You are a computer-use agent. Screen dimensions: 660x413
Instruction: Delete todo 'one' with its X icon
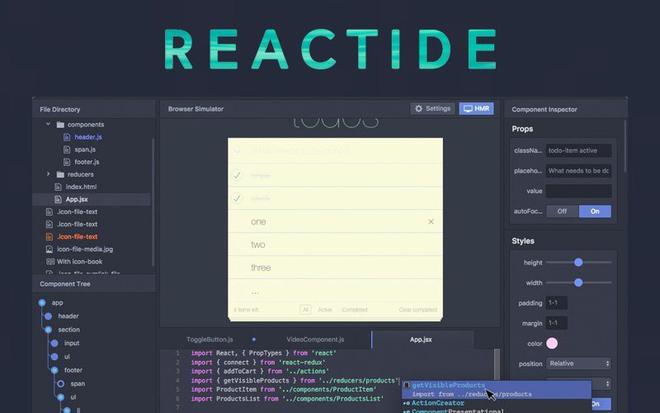(x=431, y=221)
